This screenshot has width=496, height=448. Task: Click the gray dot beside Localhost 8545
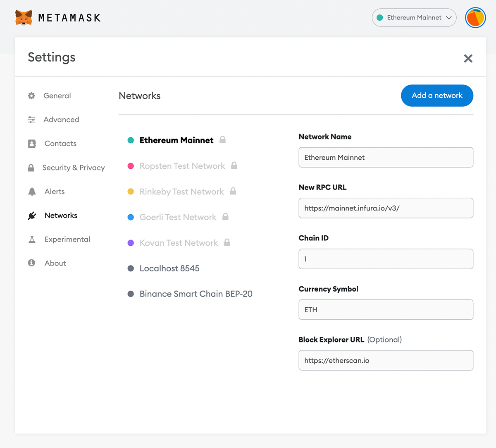click(x=131, y=268)
